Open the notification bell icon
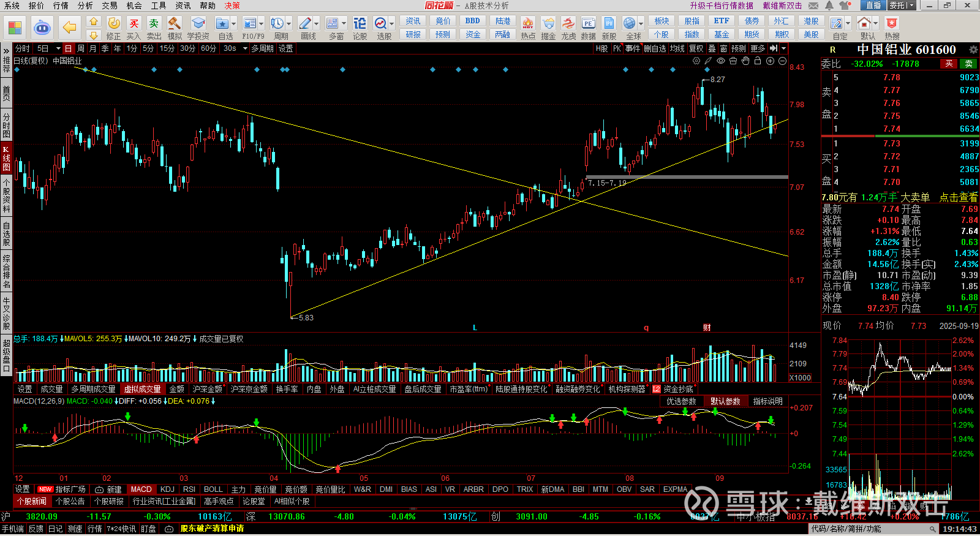Screen dimensions: 980x536 tap(829, 6)
